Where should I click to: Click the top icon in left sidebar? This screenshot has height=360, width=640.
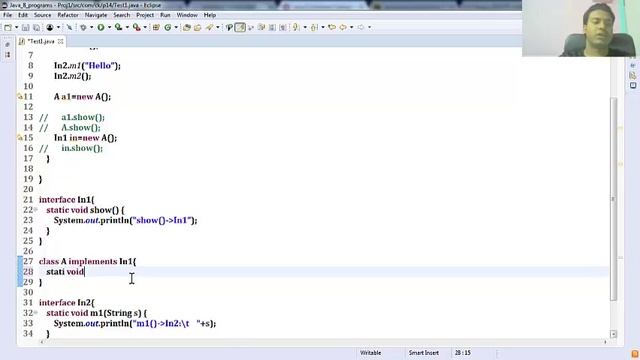pos(7,44)
